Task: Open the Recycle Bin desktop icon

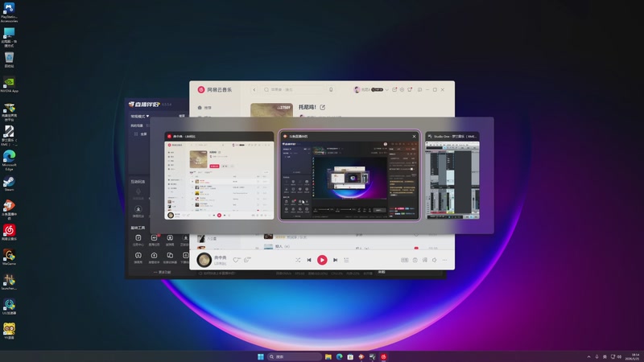Action: click(9, 60)
